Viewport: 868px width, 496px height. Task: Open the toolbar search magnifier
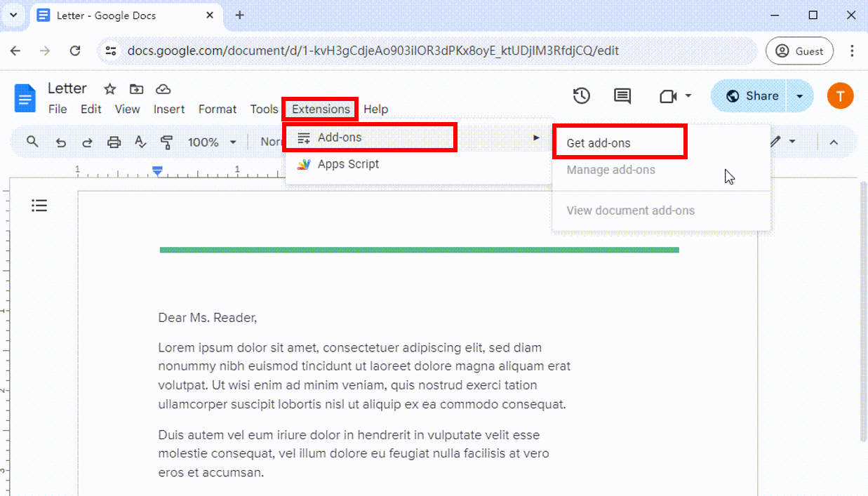(x=32, y=142)
